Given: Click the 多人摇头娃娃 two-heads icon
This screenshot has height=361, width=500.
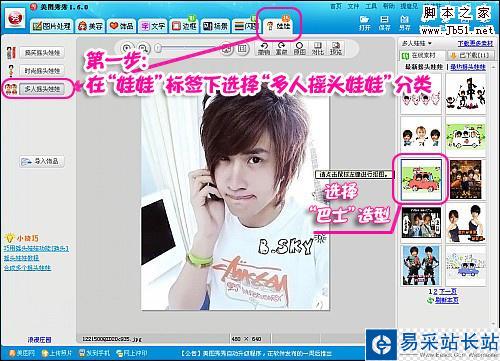Looking at the screenshot, I should click(11, 89).
